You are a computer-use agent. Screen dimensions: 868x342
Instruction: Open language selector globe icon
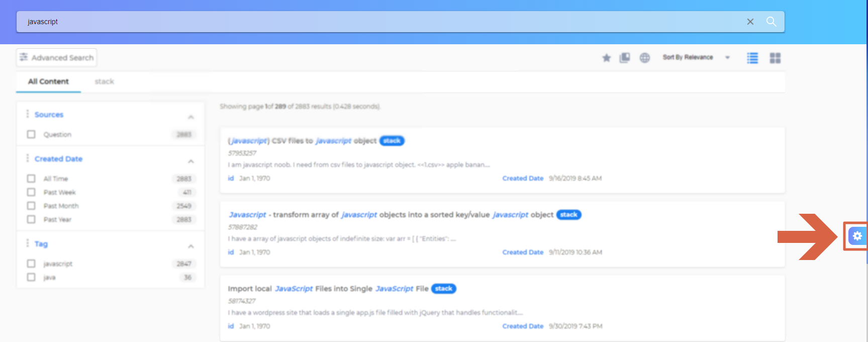point(645,58)
